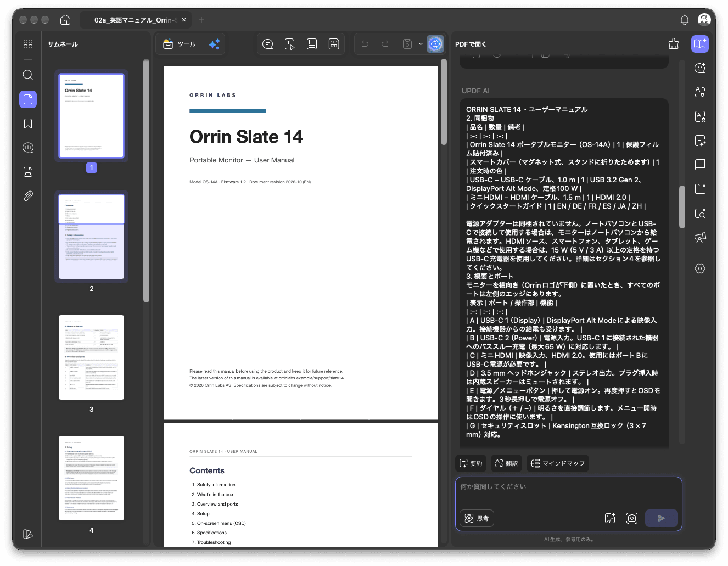The image size is (728, 566).
Task: Send the message with arrow button
Action: click(x=662, y=518)
